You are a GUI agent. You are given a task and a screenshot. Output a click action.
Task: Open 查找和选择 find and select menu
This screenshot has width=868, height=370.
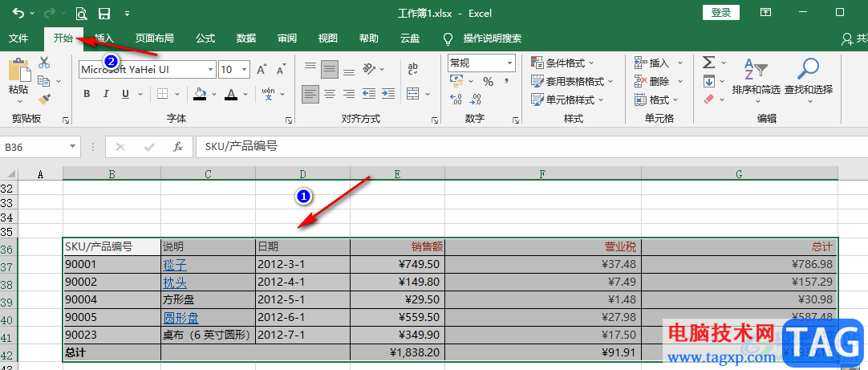click(808, 79)
